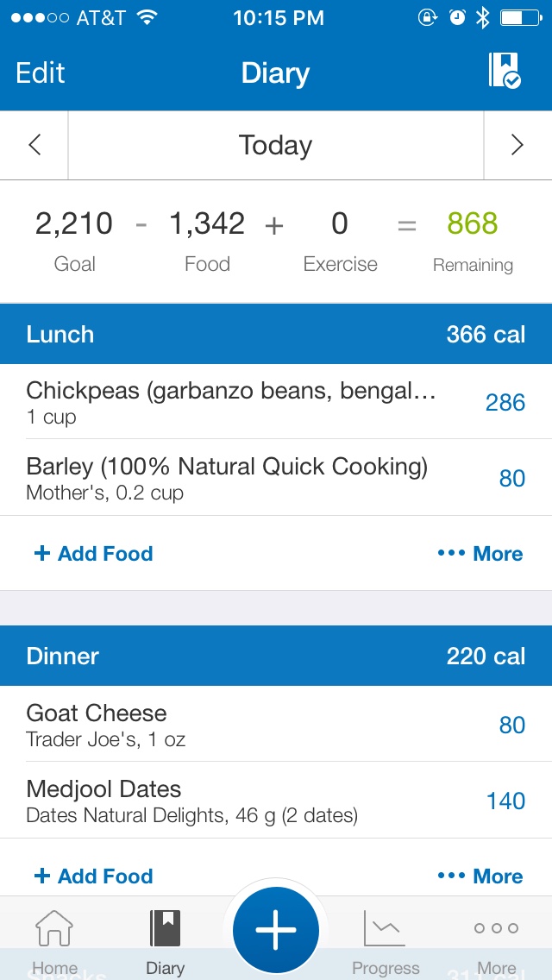Go to next day arrow

point(517,145)
